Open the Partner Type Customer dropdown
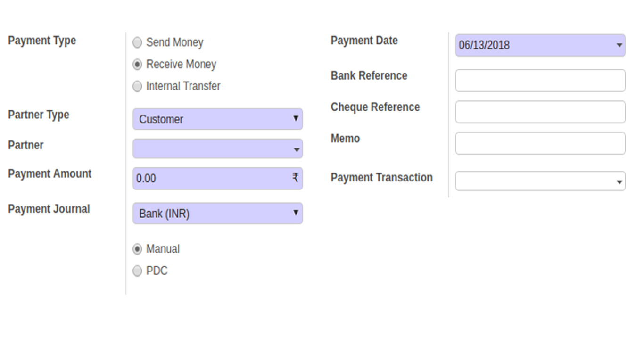644x362 pixels. pos(217,119)
